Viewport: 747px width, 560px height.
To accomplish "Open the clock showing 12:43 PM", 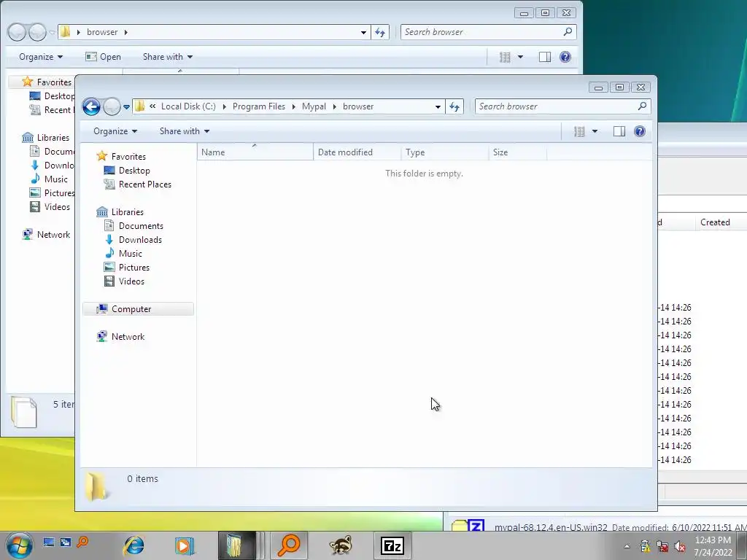I will (713, 546).
